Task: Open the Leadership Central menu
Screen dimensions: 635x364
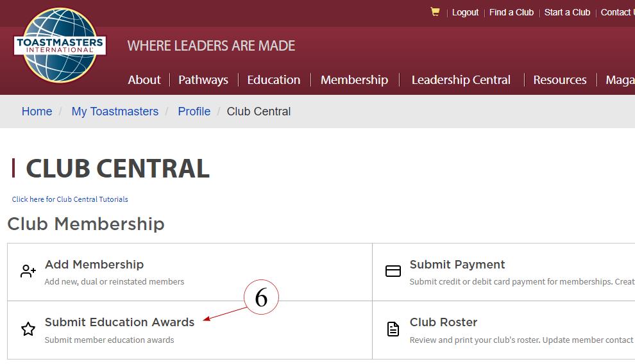Action: (x=461, y=79)
